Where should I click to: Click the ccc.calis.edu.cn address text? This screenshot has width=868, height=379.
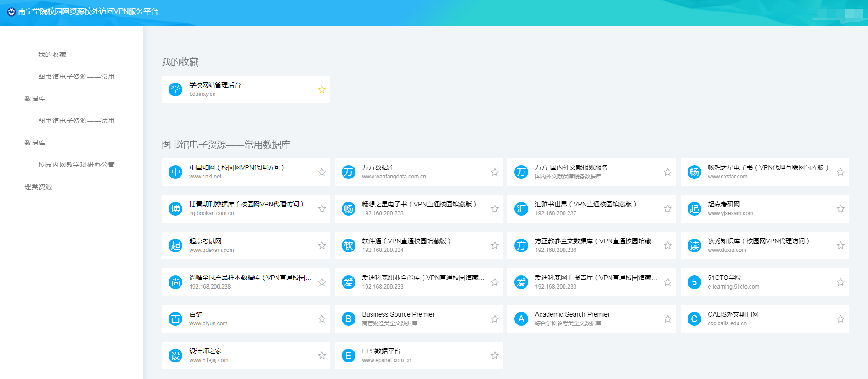click(x=727, y=323)
